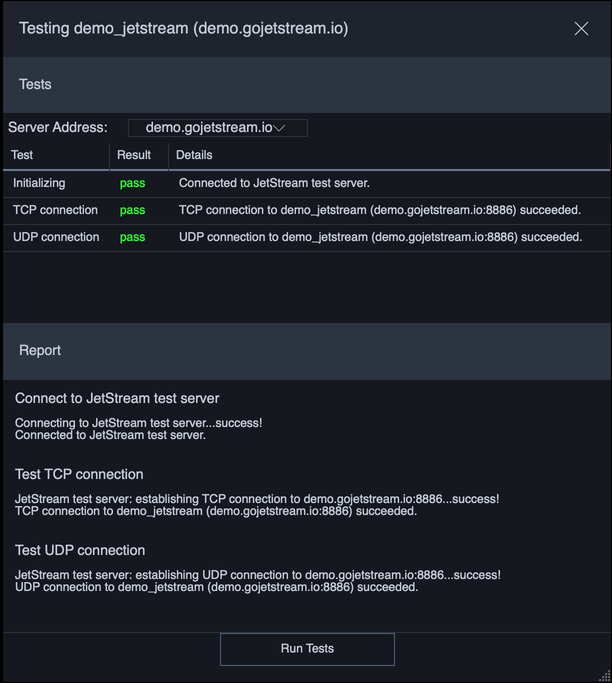Click the Run Tests button

pos(307,649)
